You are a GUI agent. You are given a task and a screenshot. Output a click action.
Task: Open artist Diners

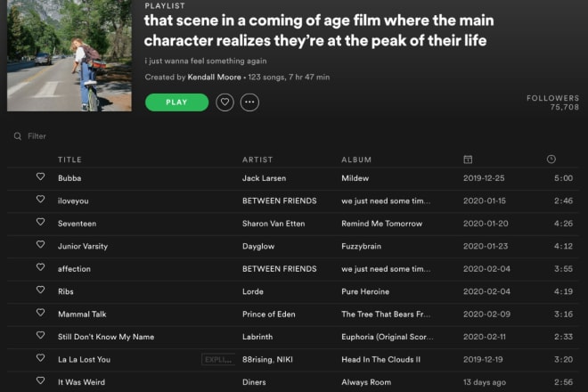[254, 382]
